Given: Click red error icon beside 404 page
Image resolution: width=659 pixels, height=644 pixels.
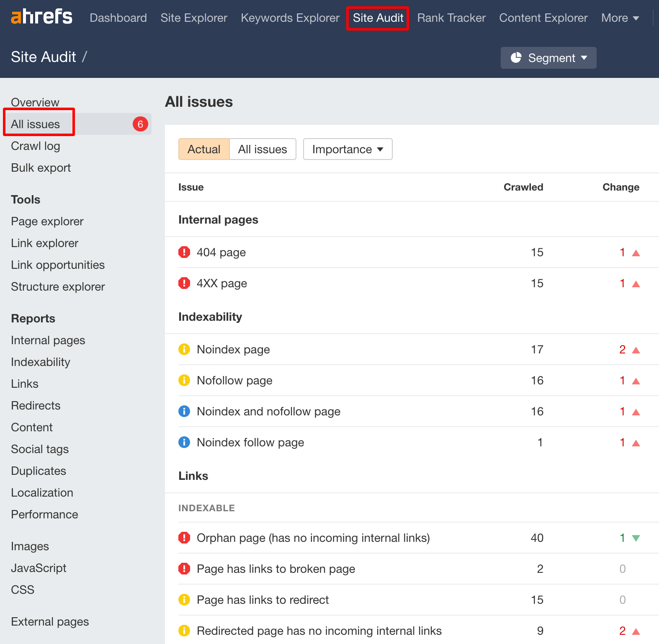Looking at the screenshot, I should coord(184,252).
